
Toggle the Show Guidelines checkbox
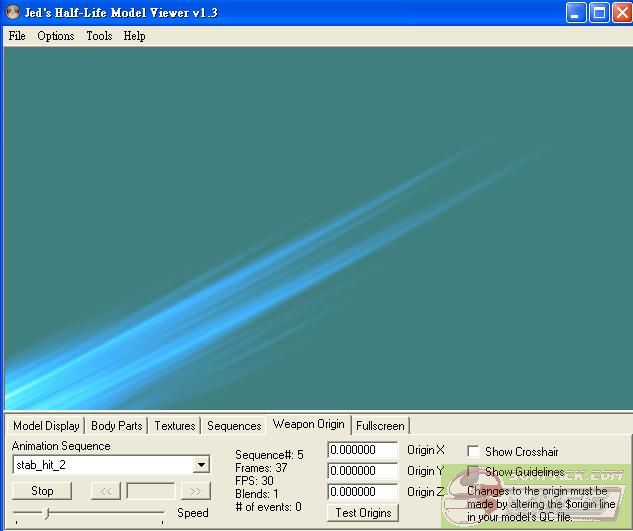[474, 472]
